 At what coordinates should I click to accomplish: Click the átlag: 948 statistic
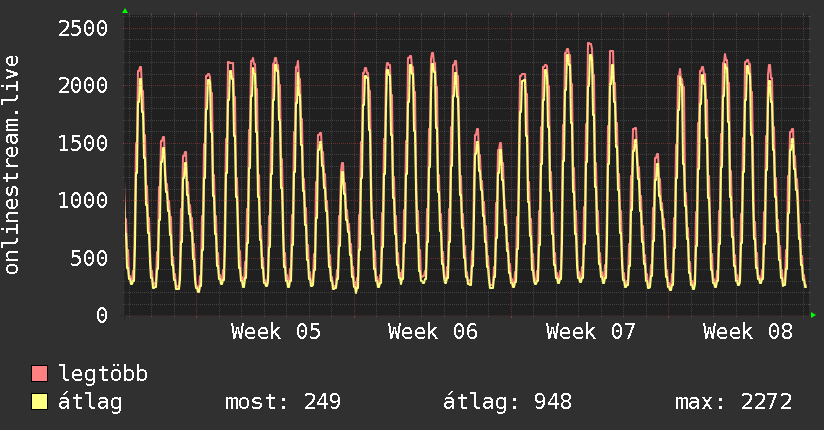507,402
